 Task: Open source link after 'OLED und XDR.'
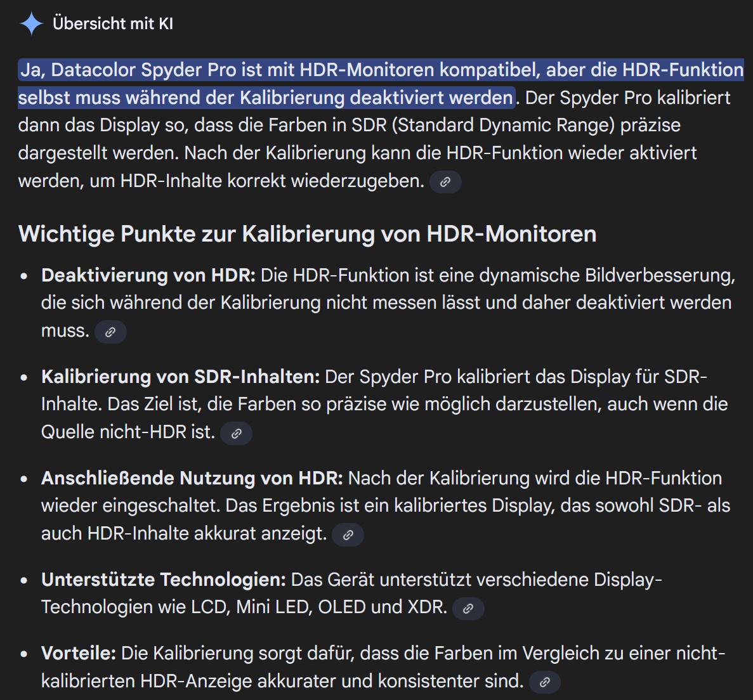click(x=468, y=609)
